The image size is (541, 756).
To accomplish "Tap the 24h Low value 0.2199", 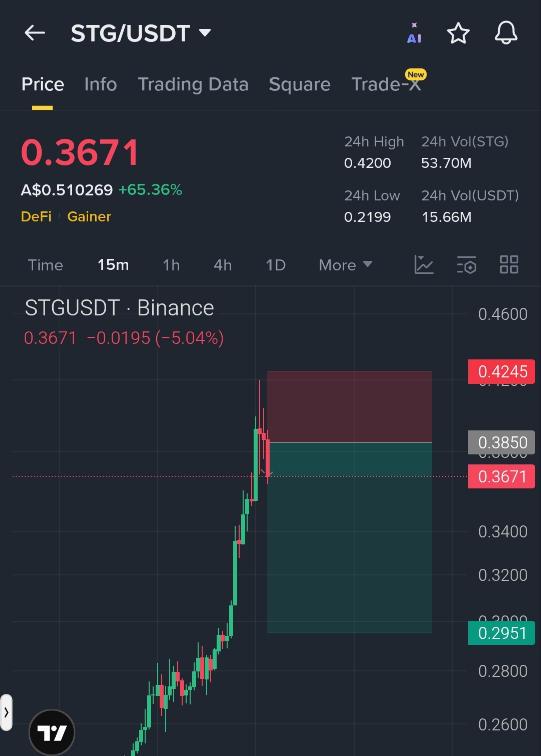I will [367, 217].
